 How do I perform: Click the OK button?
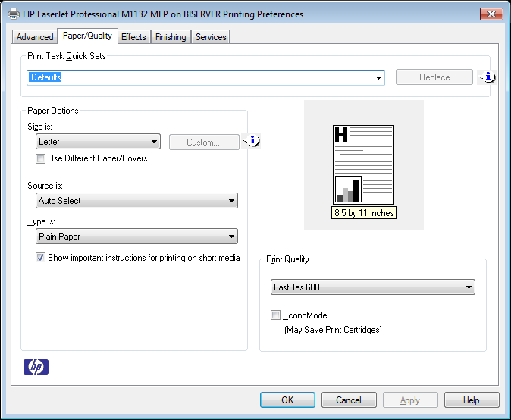click(287, 400)
